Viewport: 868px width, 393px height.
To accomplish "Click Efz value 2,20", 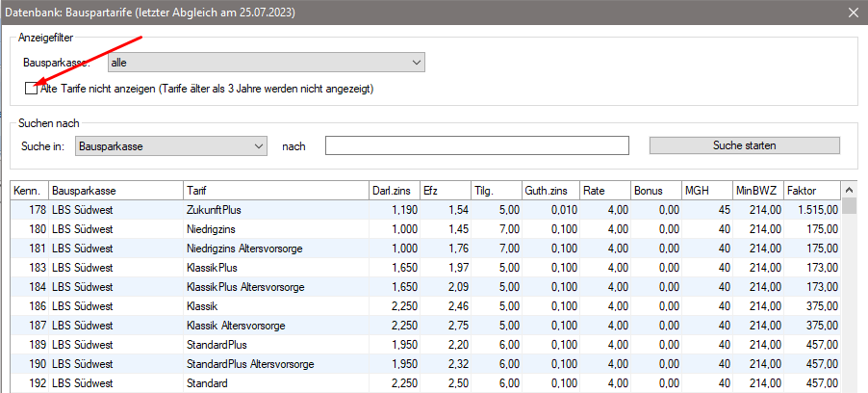I will pos(459,345).
